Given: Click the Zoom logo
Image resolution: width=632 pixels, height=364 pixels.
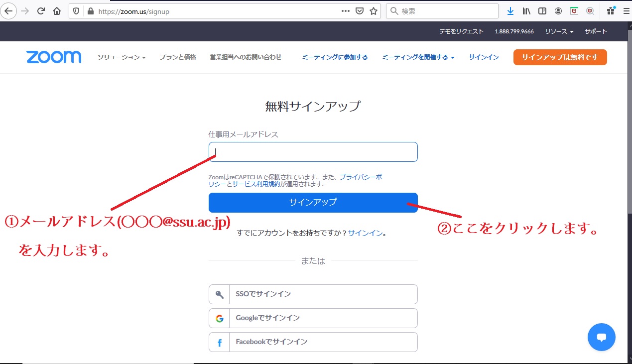Looking at the screenshot, I should 54,57.
